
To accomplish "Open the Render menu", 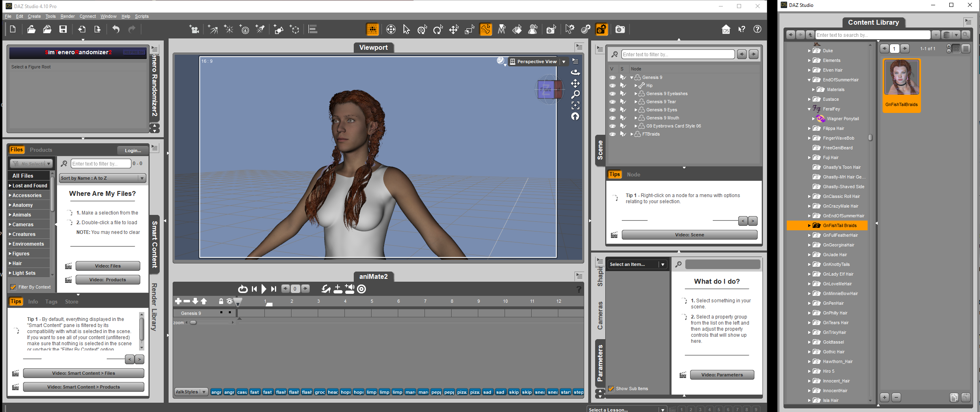I will pos(68,16).
